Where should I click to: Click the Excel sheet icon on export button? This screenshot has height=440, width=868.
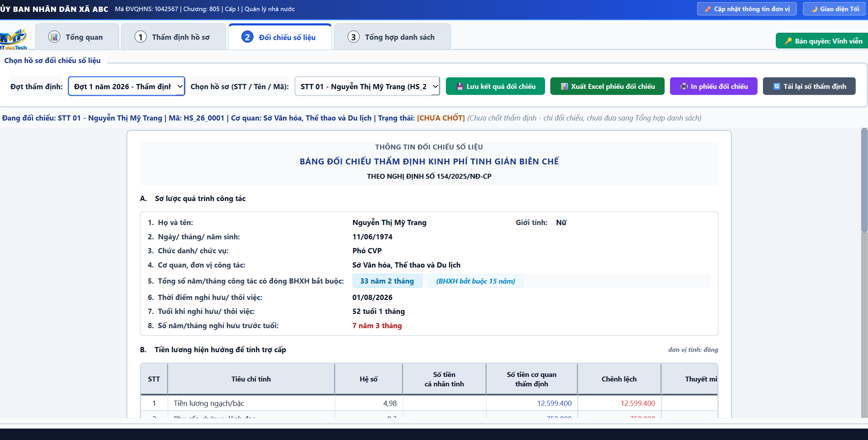564,86
